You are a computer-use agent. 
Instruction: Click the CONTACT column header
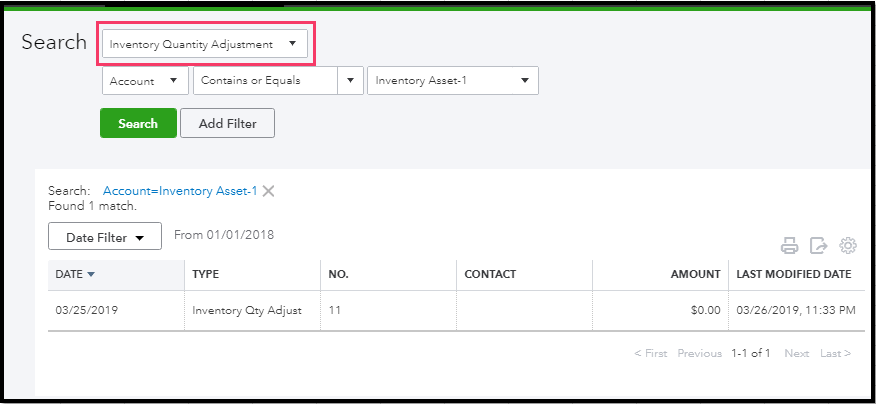(x=490, y=274)
